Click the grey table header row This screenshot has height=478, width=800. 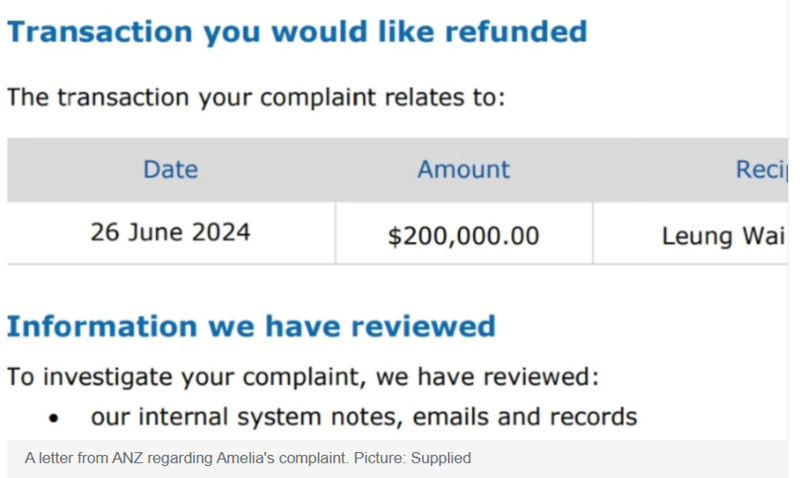[x=397, y=170]
